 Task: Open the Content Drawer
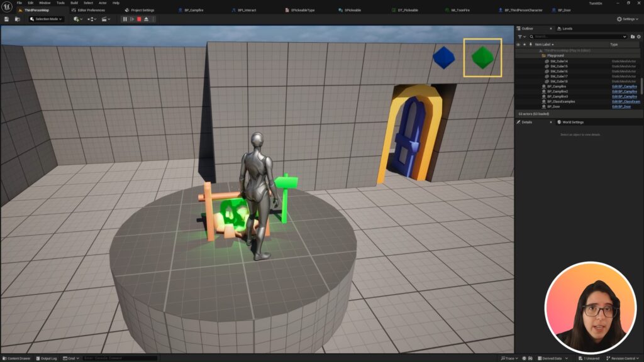[16, 358]
